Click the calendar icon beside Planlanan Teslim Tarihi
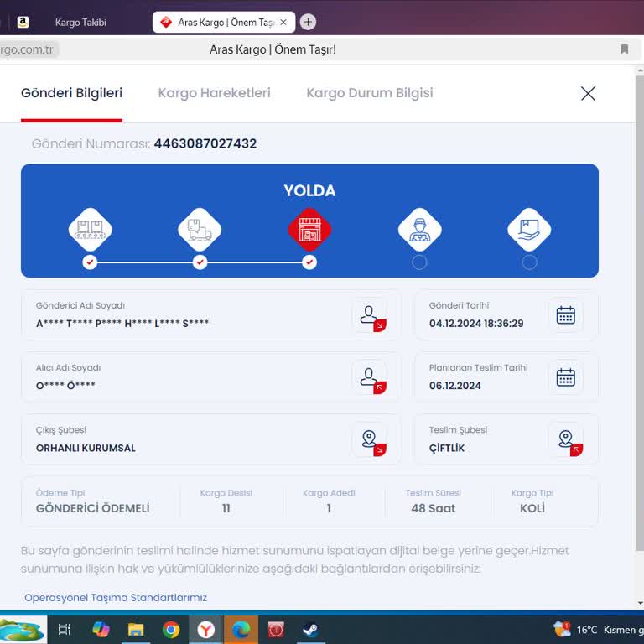 [565, 377]
